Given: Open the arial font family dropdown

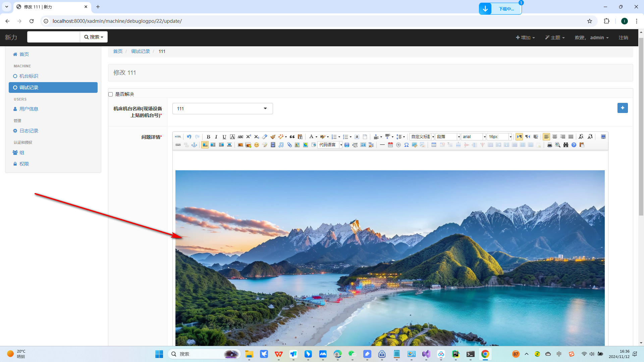Looking at the screenshot, I should coord(474,137).
